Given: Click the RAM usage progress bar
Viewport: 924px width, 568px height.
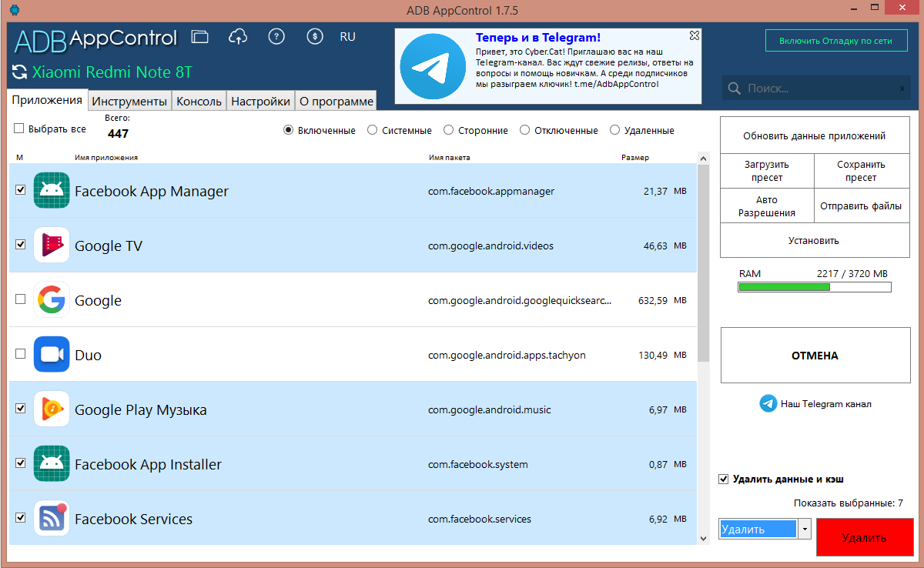Looking at the screenshot, I should click(x=815, y=287).
